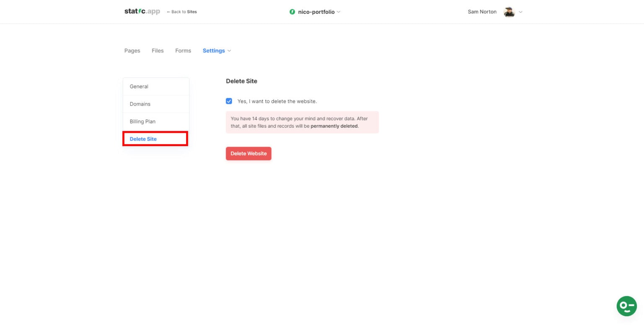This screenshot has width=644, height=325.
Task: Open the live chat support widget
Action: (626, 306)
